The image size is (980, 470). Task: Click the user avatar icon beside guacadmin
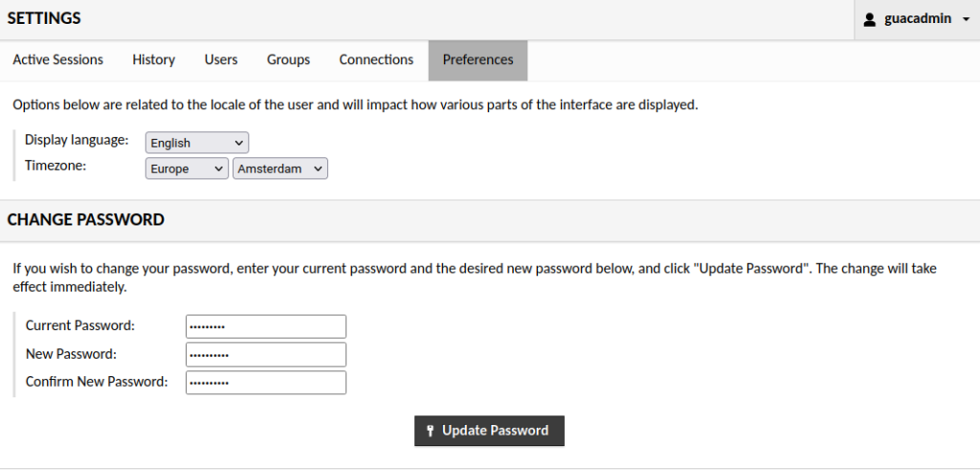tap(869, 19)
